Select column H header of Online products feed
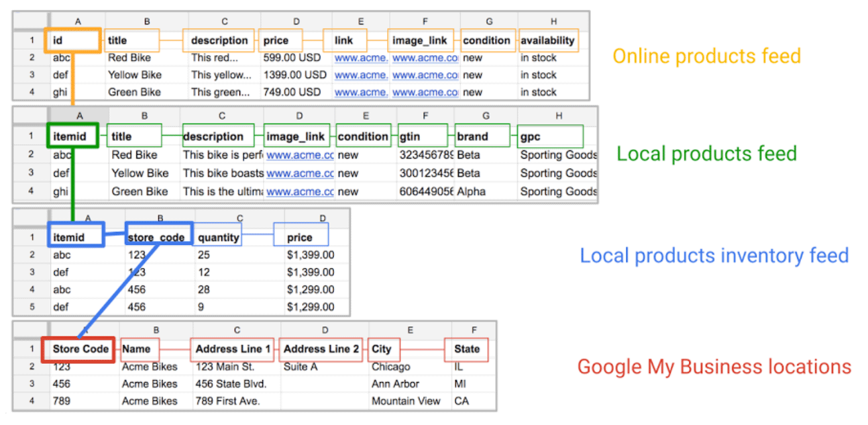Image resolution: width=868 pixels, height=425 pixels. pyautogui.click(x=553, y=22)
